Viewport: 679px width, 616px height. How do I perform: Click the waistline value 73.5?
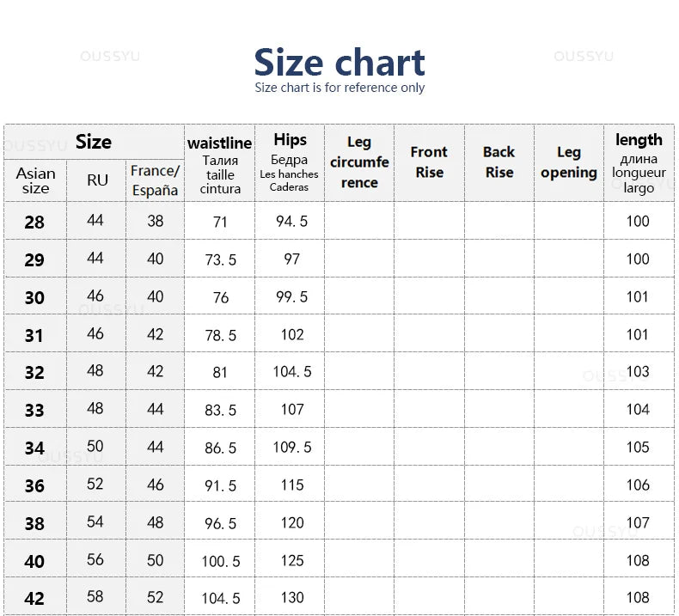pyautogui.click(x=220, y=259)
